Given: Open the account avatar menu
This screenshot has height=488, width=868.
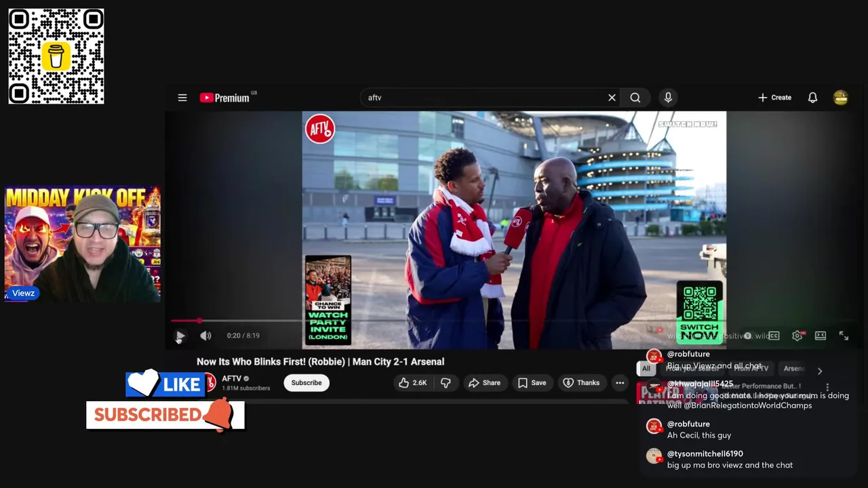Looking at the screenshot, I should (840, 98).
